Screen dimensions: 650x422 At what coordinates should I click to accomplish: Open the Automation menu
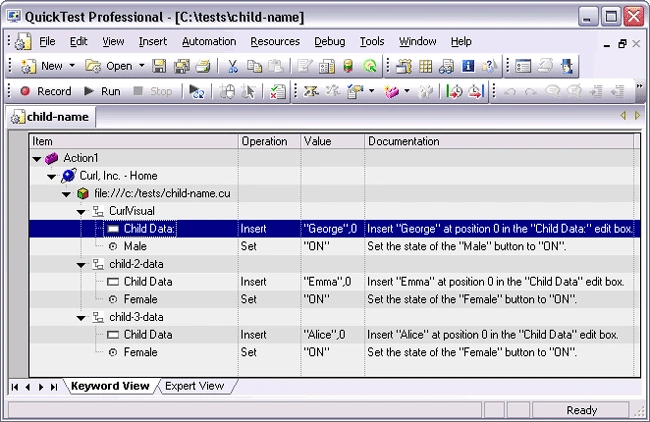tap(209, 41)
